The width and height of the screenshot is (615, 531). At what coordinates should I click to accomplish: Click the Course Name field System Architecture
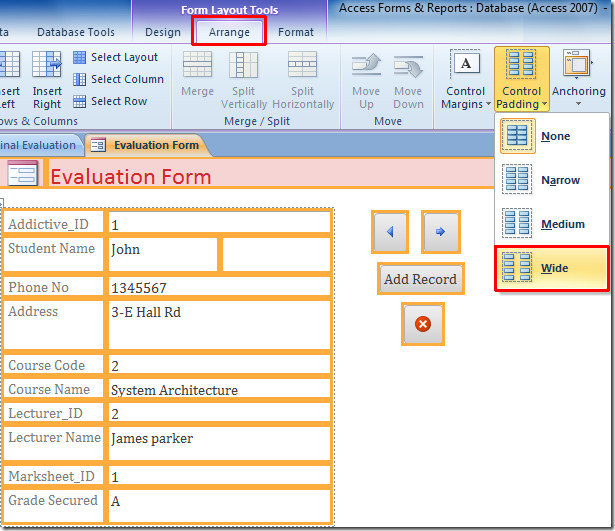coord(219,389)
